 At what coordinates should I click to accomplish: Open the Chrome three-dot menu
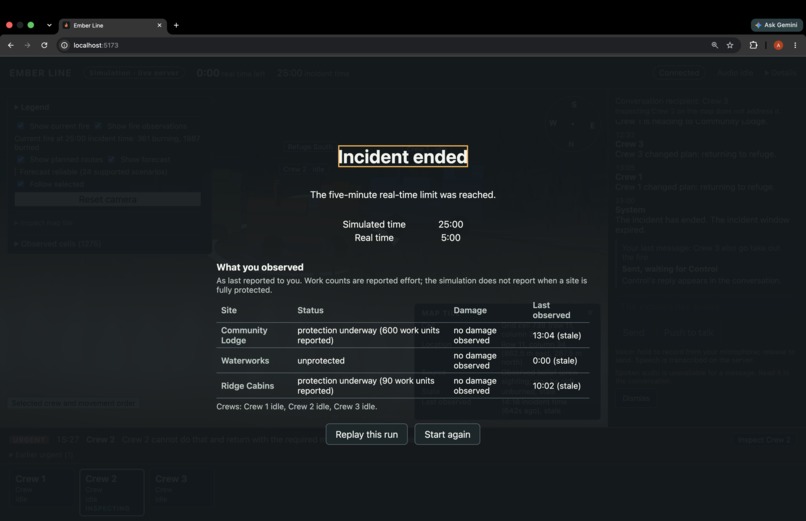pos(795,45)
